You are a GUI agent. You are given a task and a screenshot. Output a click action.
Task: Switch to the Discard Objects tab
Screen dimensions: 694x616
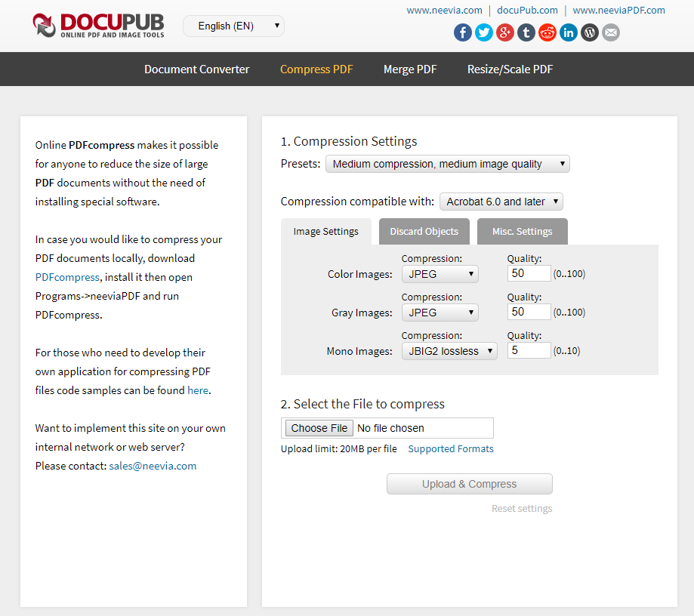(424, 231)
